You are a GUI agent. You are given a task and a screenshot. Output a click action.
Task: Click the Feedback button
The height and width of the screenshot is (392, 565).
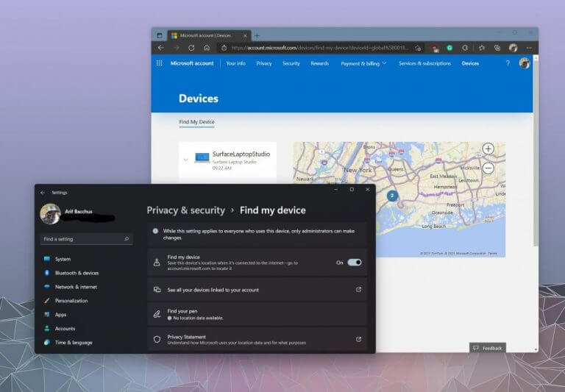pos(488,348)
